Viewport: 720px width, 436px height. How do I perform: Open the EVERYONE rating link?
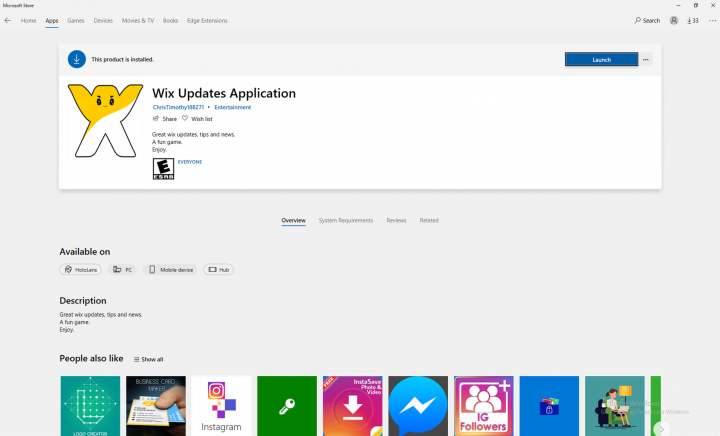[x=190, y=162]
